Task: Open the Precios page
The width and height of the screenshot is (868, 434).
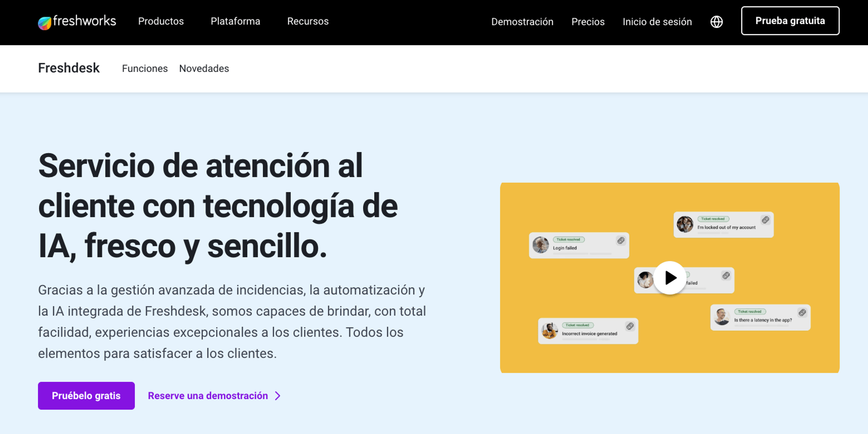Action: [588, 22]
